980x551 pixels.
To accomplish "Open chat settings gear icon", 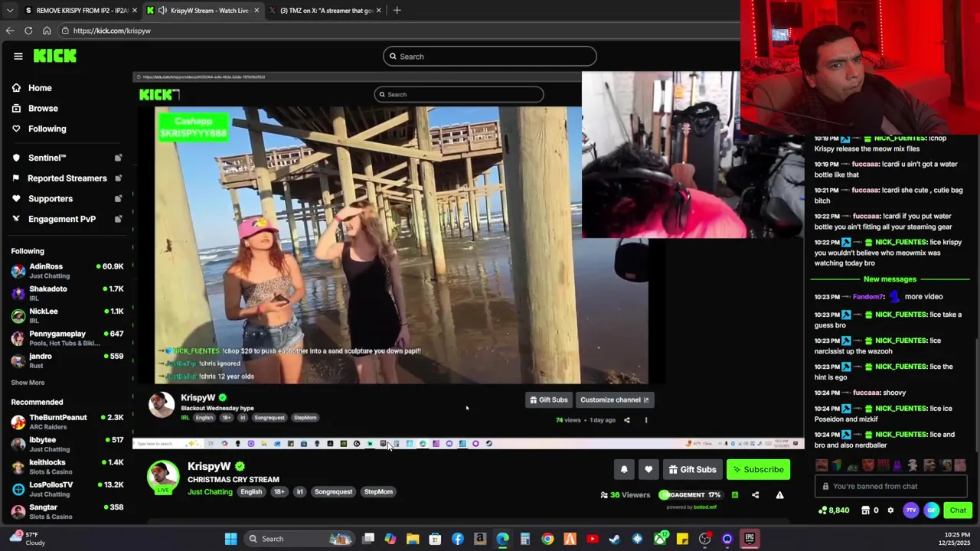I will coord(890,510).
